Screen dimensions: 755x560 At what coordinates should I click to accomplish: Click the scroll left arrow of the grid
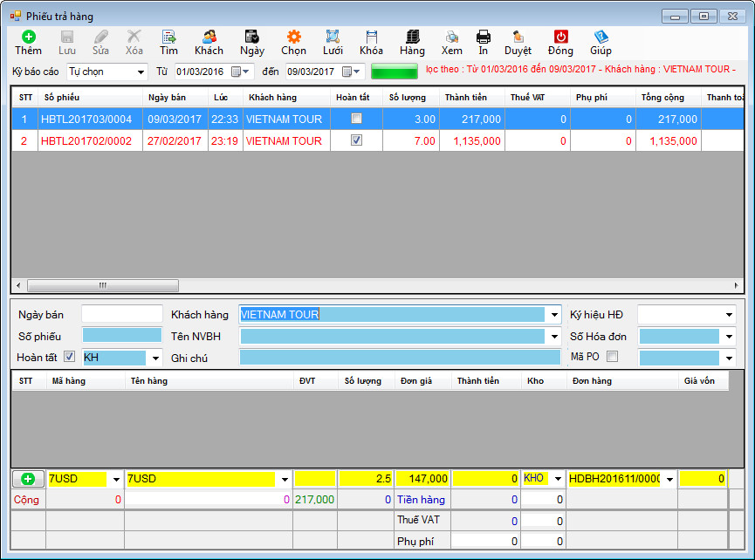(18, 285)
